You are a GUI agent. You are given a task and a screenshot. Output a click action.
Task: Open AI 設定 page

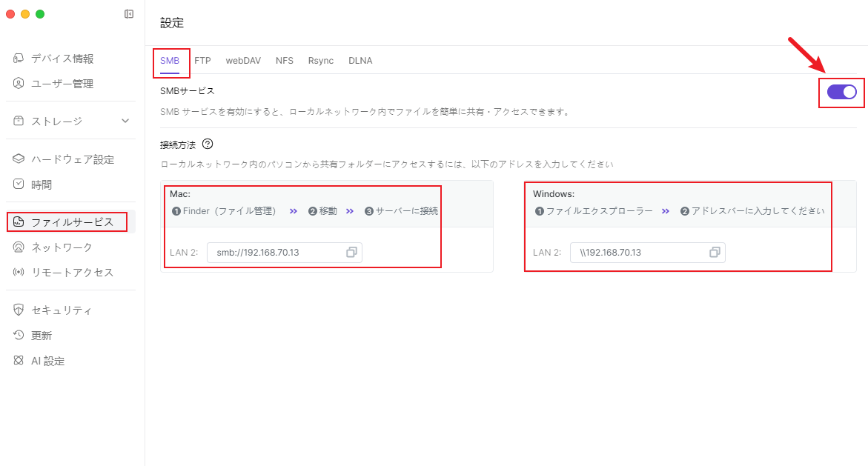coord(47,361)
